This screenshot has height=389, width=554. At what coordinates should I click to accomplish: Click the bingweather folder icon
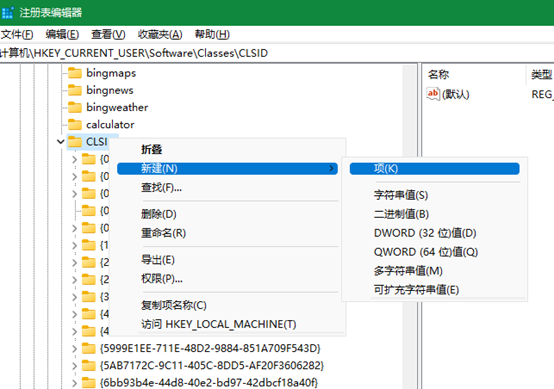click(x=75, y=107)
